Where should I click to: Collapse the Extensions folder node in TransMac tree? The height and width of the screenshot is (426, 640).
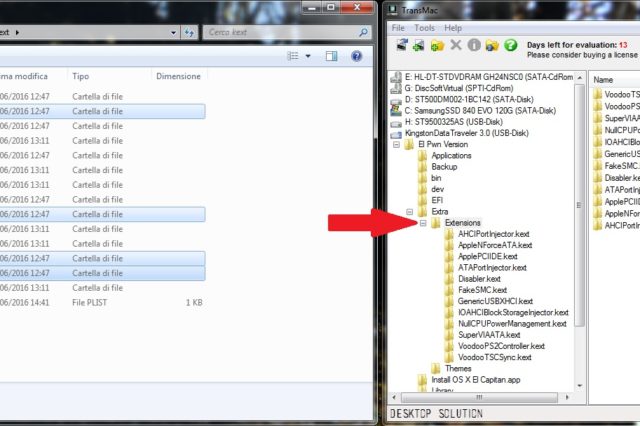coord(423,223)
